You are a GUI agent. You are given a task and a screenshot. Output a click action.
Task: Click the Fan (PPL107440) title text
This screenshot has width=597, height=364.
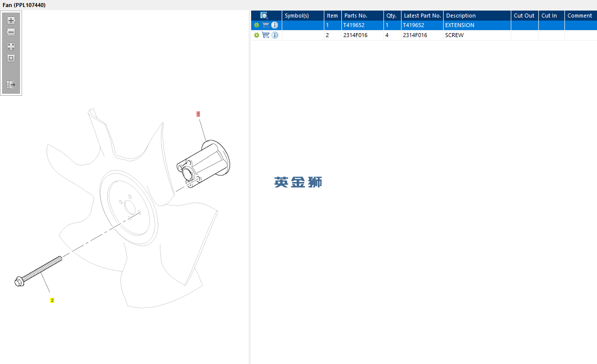pyautogui.click(x=24, y=5)
